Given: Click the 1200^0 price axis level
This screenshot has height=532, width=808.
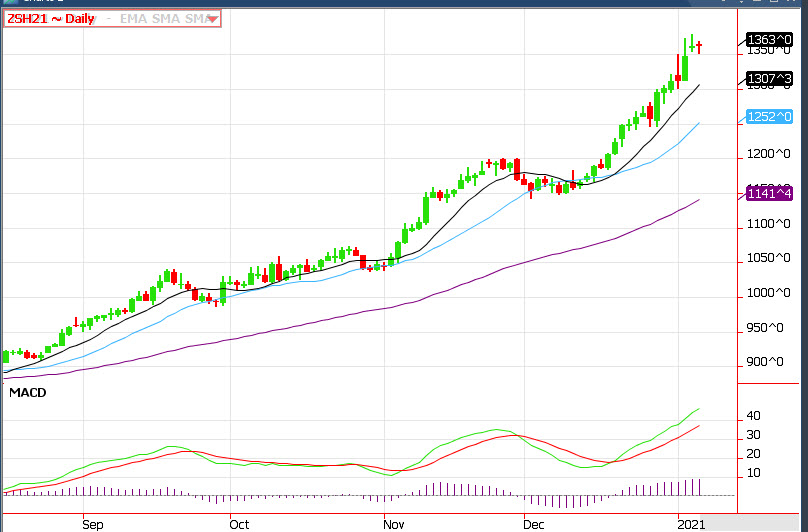Looking at the screenshot, I should click(x=768, y=154).
